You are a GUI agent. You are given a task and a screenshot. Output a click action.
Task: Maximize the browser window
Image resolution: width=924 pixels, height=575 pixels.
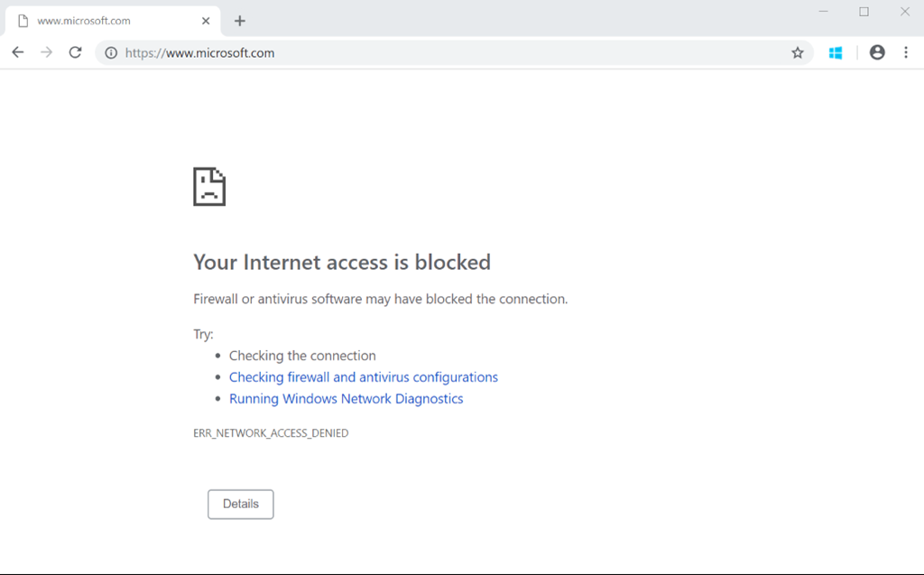tap(864, 12)
